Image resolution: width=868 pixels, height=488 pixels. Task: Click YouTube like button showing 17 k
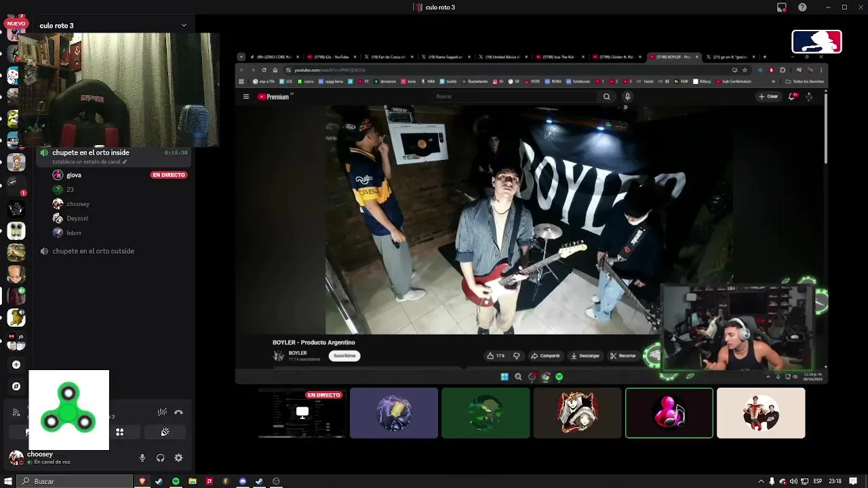coord(496,355)
